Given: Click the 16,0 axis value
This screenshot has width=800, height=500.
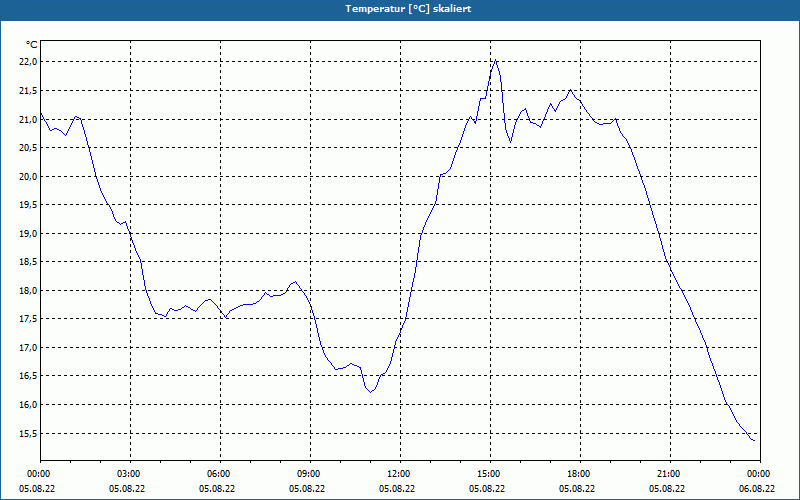Looking at the screenshot, I should (29, 405).
